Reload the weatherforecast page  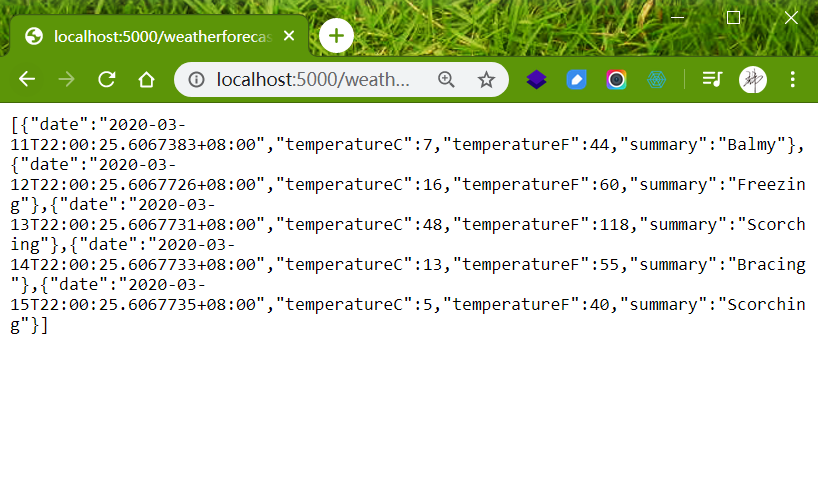106,80
